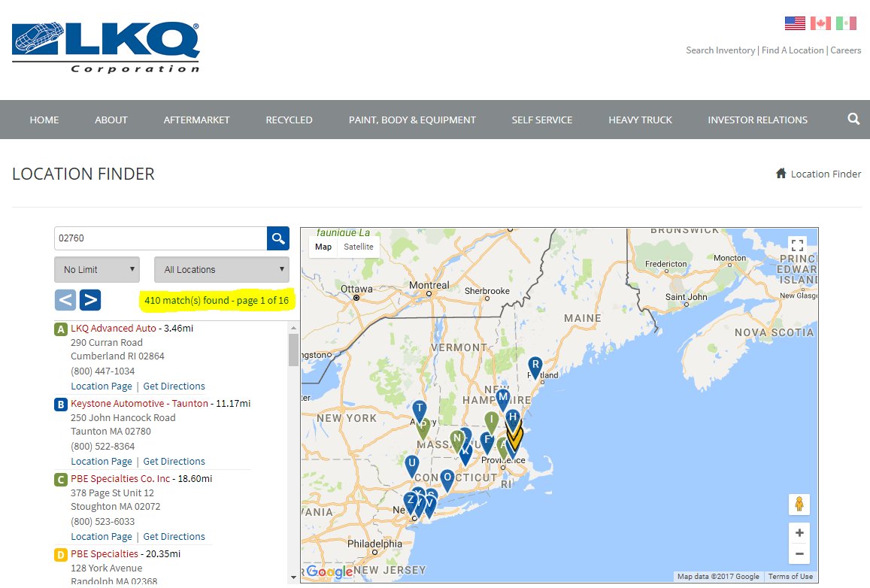Open Location Page for LKQ Advanced Auto
Screen dimensions: 870x588
102,386
